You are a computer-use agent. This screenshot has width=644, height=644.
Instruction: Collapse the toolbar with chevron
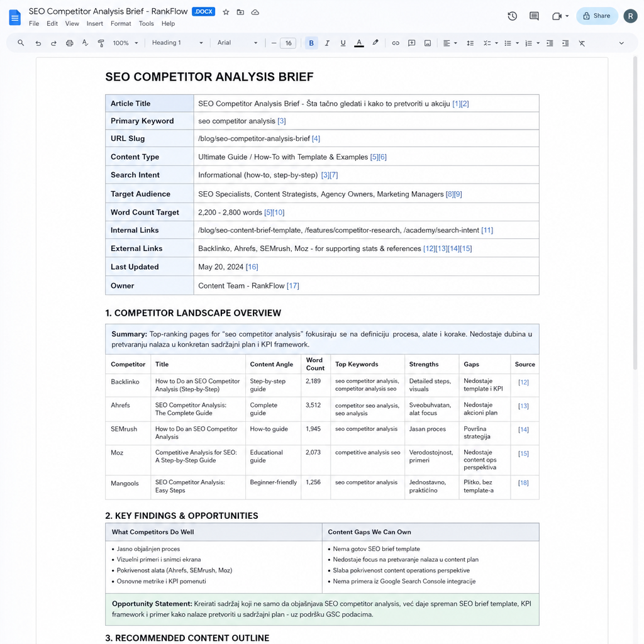[621, 43]
